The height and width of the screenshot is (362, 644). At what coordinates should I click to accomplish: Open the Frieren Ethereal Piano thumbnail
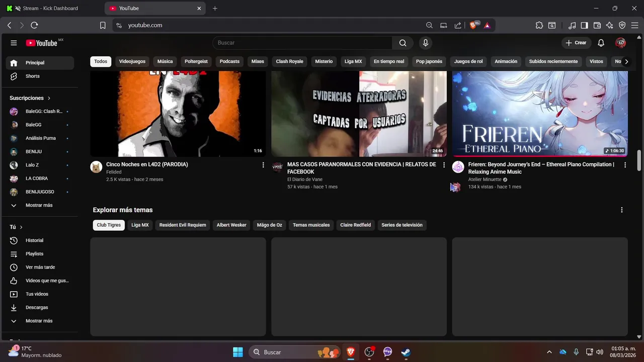pyautogui.click(x=540, y=114)
